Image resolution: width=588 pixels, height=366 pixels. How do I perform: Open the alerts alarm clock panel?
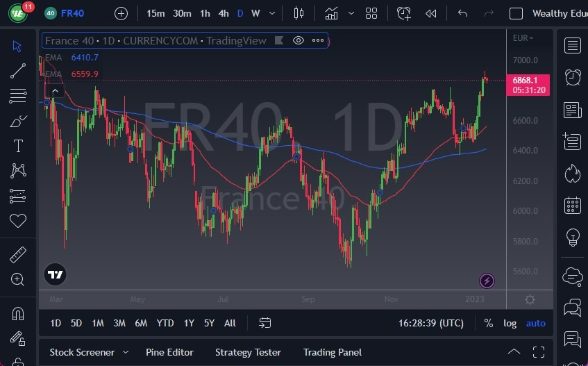click(x=572, y=77)
